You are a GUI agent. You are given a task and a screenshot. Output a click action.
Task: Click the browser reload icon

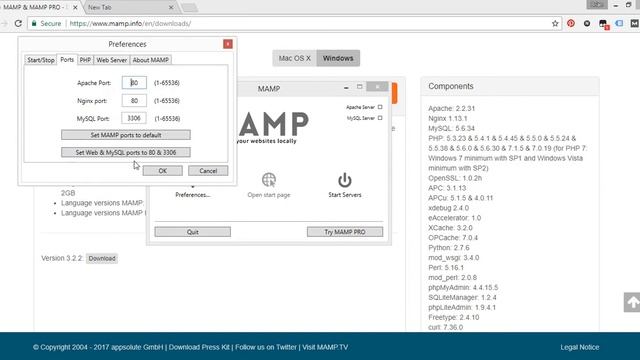pyautogui.click(x=18, y=24)
